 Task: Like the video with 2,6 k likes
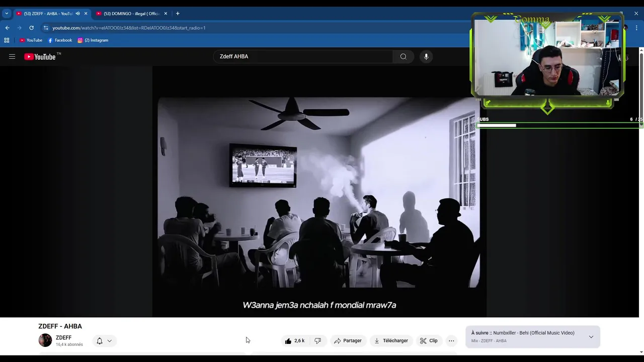(x=295, y=341)
